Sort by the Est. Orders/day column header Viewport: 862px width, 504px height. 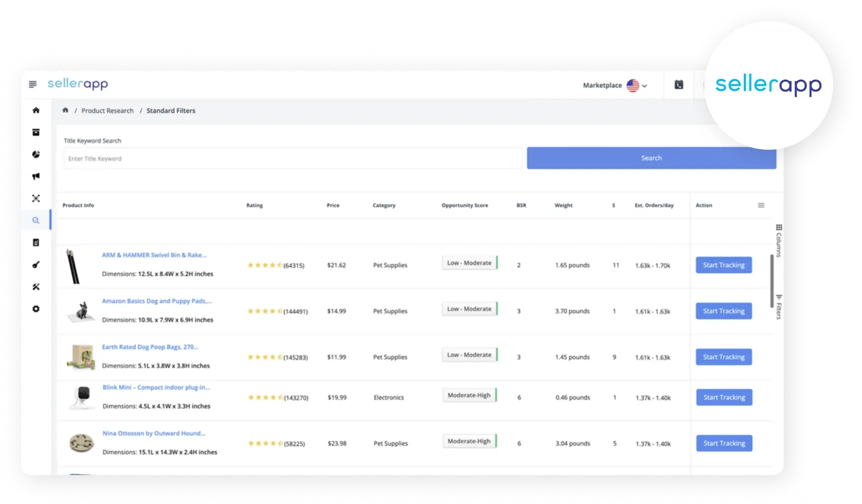pyautogui.click(x=654, y=205)
